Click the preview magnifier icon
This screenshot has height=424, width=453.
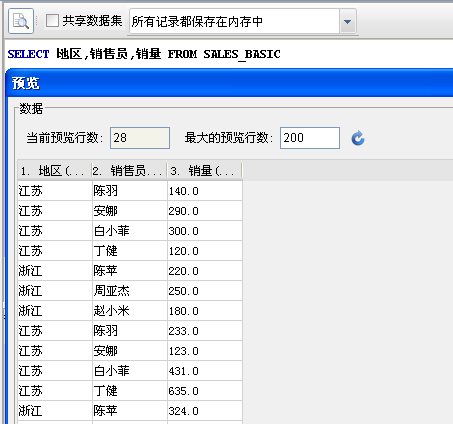tap(21, 21)
